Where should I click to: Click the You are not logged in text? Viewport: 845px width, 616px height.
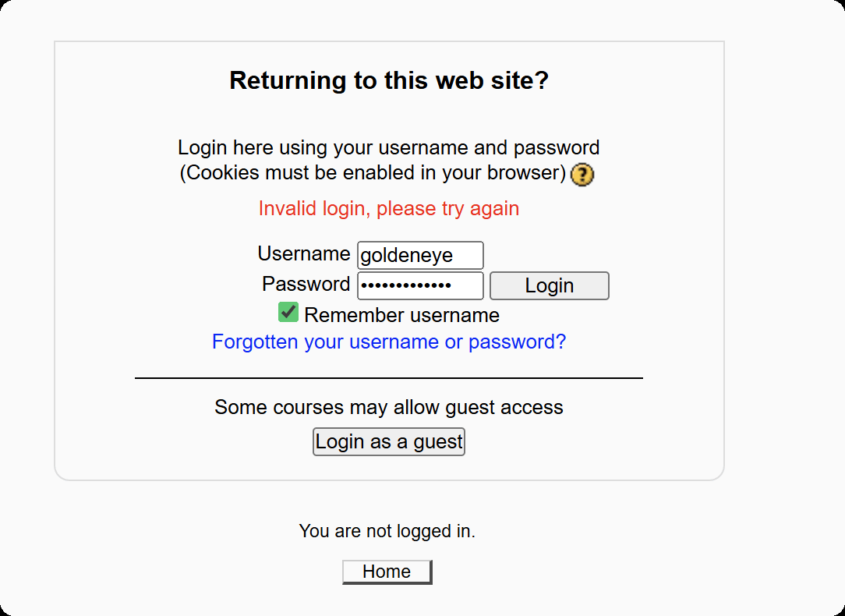click(387, 531)
